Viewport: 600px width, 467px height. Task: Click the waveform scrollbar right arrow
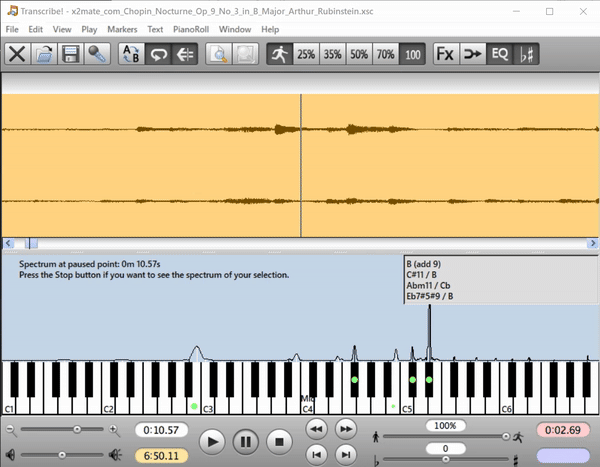pyautogui.click(x=593, y=243)
